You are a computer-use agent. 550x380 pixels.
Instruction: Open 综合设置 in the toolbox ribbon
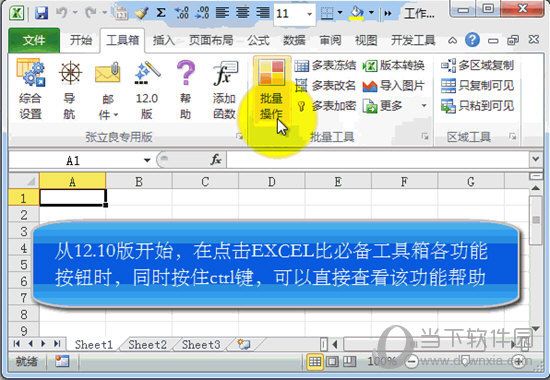click(31, 90)
